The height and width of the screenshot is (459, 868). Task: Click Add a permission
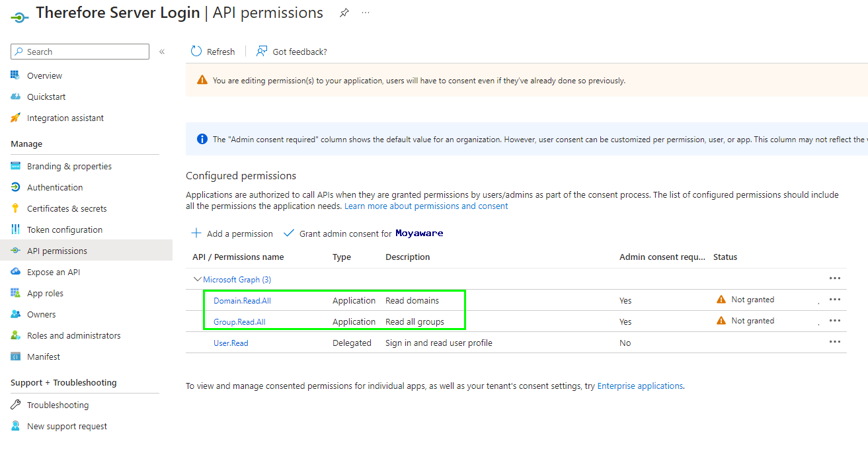pyautogui.click(x=232, y=233)
